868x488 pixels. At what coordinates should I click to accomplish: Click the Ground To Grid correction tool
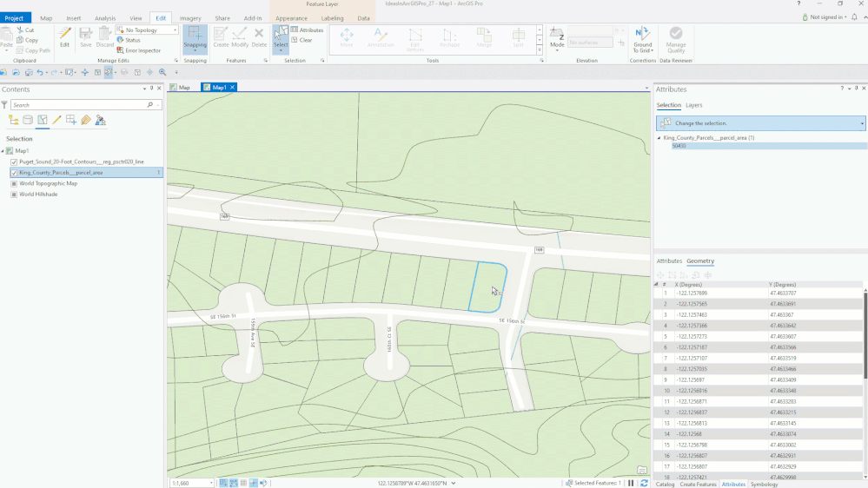click(x=642, y=38)
